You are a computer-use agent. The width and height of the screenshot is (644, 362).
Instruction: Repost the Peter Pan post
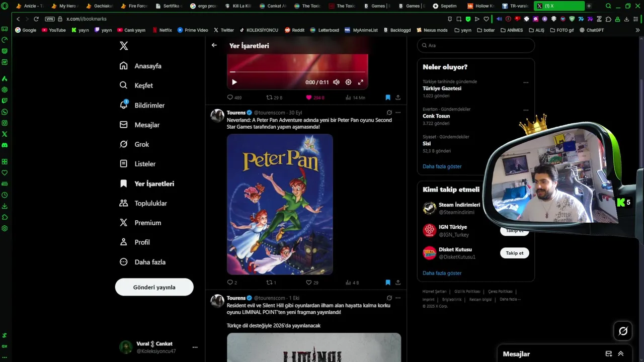pyautogui.click(x=271, y=283)
